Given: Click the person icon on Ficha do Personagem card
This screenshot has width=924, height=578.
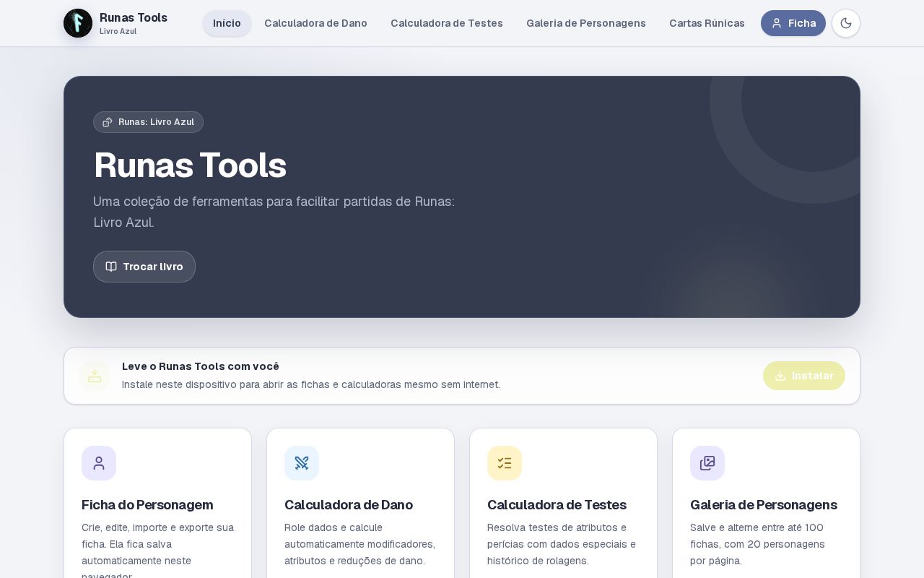Looking at the screenshot, I should (99, 463).
